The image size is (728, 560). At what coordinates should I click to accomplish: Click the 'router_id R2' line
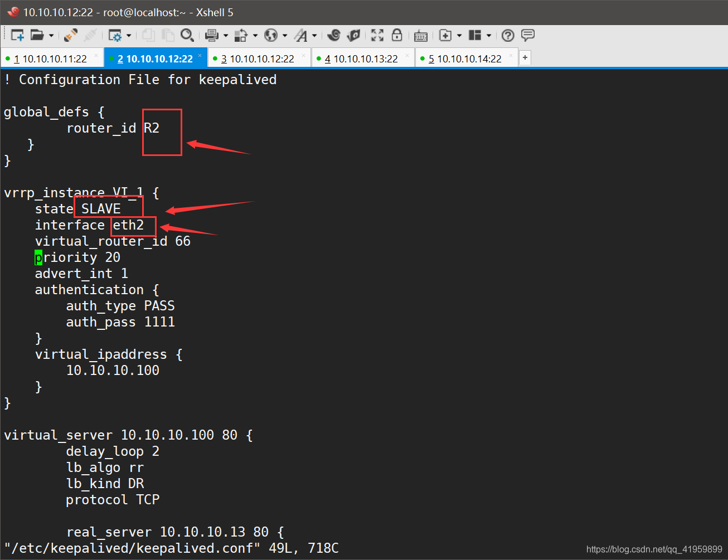tap(113, 128)
